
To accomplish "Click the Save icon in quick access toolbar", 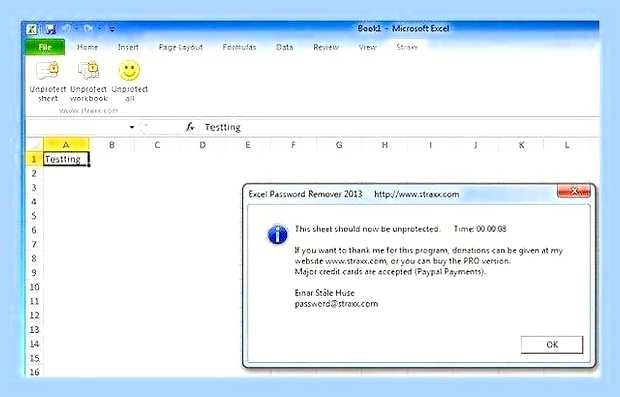I will pos(50,29).
